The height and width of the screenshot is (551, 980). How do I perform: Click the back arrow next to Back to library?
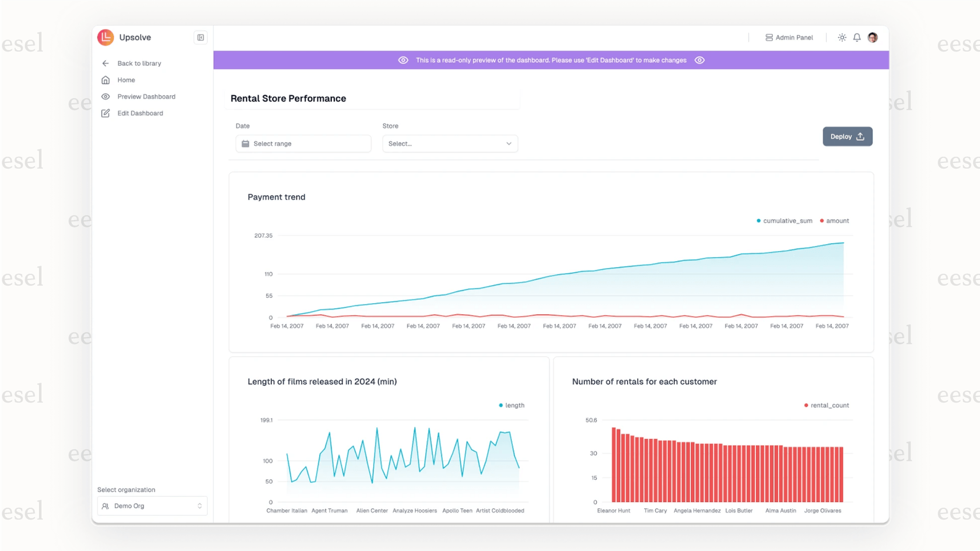click(106, 63)
